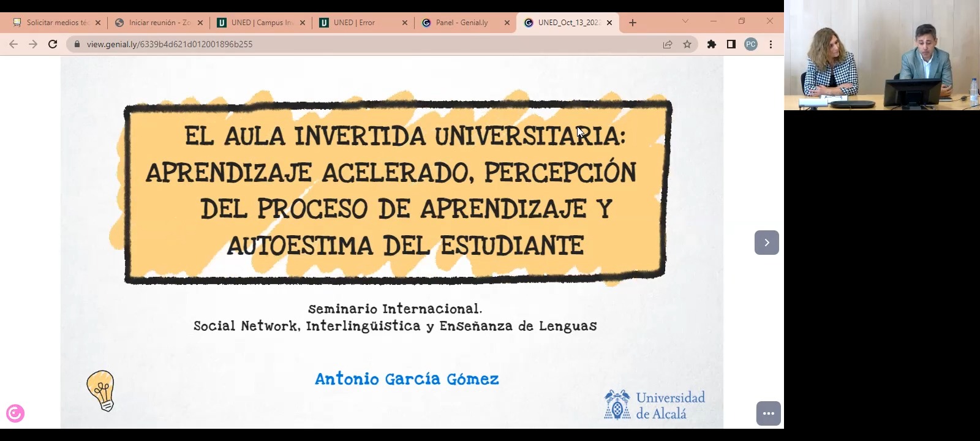This screenshot has width=980, height=441.
Task: Share this page via the share icon
Action: point(668,44)
